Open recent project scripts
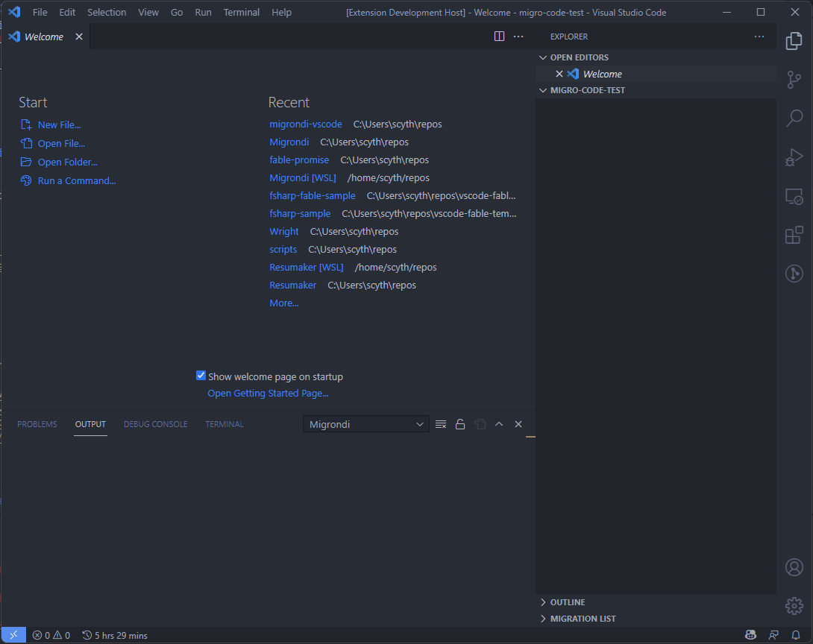The width and height of the screenshot is (813, 644). pos(283,250)
